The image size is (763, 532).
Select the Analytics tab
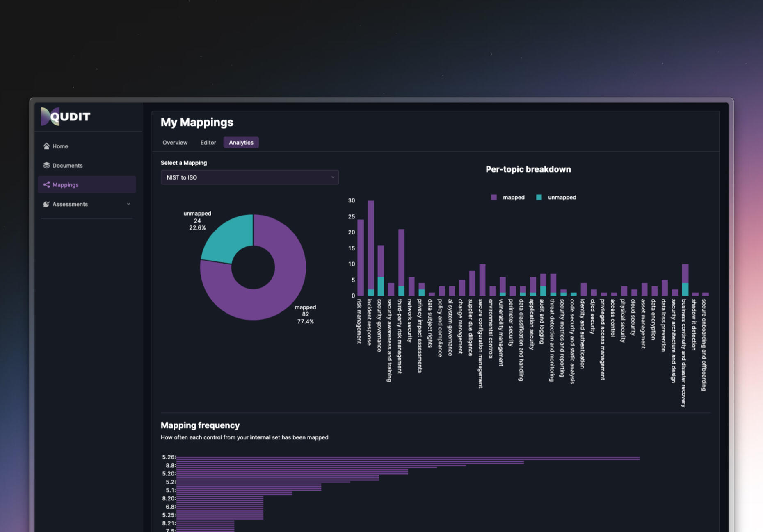point(241,143)
